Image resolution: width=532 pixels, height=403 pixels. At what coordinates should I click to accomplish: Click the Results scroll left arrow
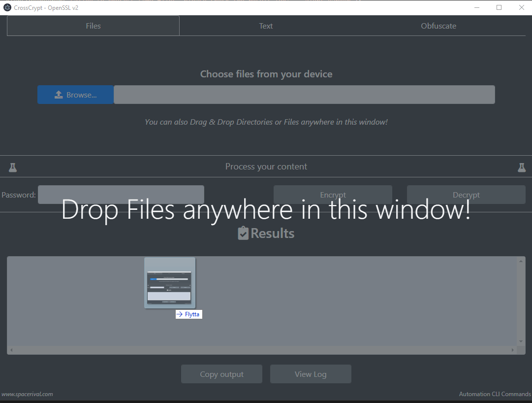[11, 350]
